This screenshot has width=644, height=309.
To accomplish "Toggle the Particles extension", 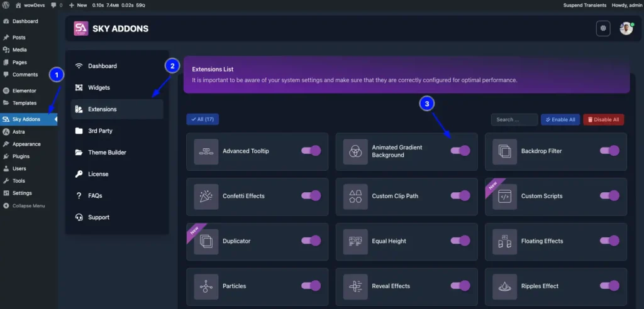I will 311,286.
